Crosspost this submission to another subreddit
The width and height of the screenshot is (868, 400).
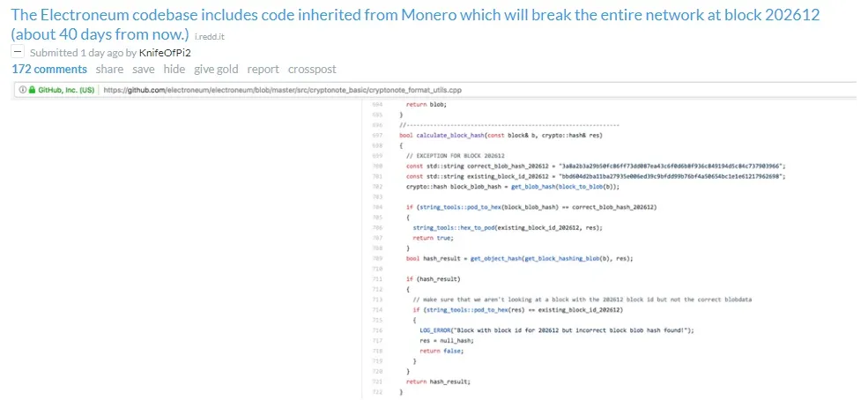[x=312, y=69]
